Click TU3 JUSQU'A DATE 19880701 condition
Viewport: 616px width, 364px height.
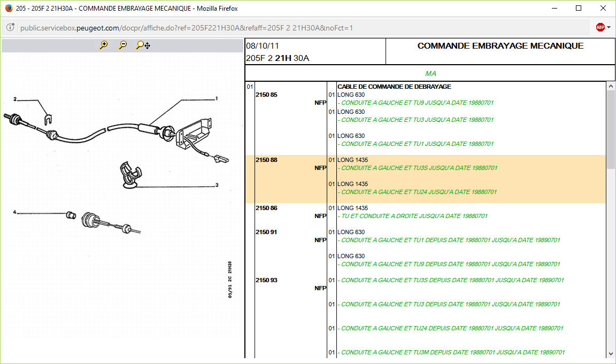coord(415,120)
